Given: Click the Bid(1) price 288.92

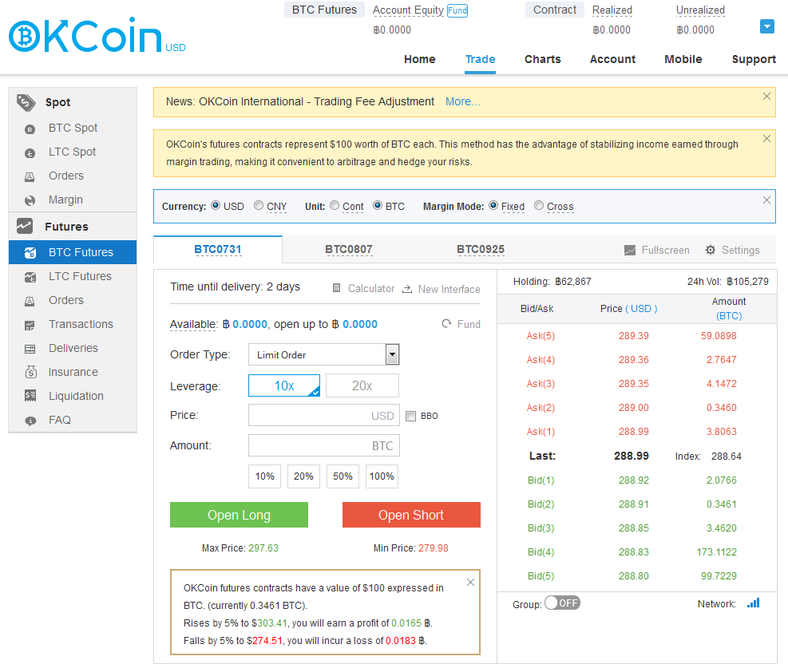Looking at the screenshot, I should click(633, 480).
